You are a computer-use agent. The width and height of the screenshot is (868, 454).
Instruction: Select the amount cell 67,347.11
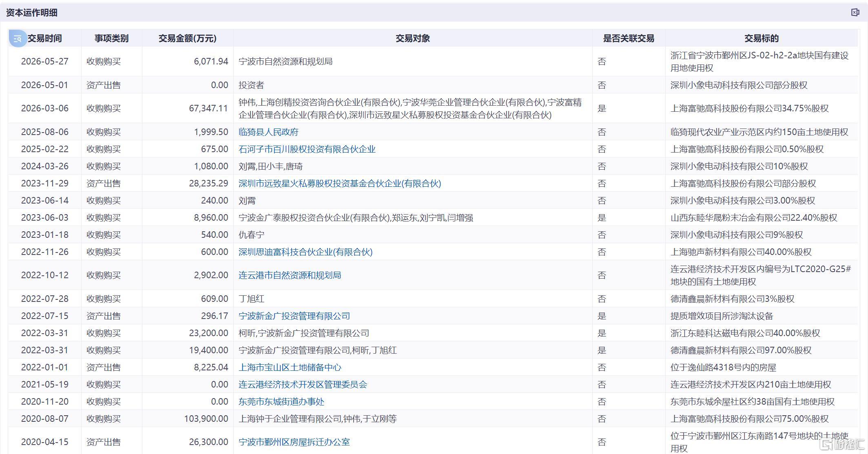click(x=208, y=109)
